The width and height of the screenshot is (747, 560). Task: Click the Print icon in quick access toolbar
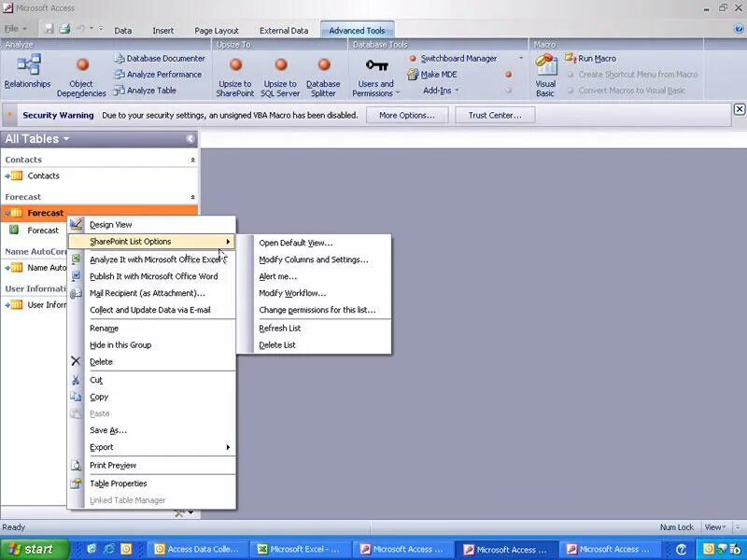click(x=64, y=29)
